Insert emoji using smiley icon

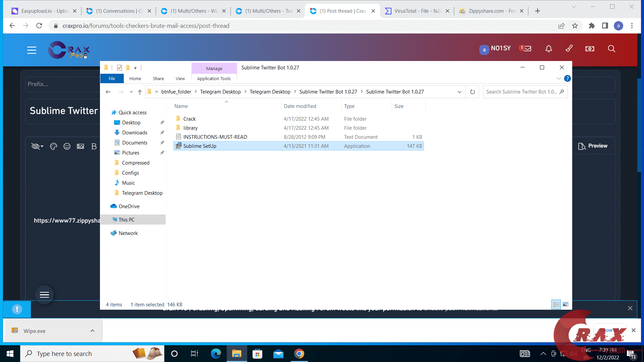[67, 146]
